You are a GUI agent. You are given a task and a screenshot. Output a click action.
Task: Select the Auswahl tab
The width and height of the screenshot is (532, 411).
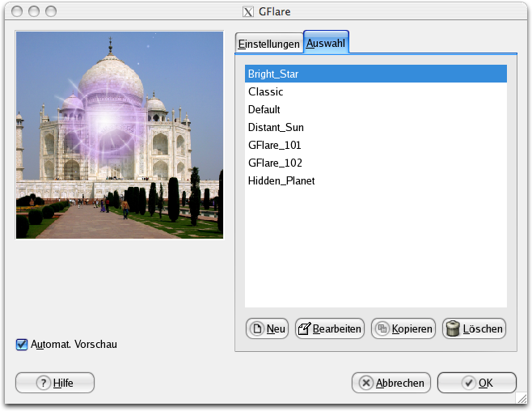click(326, 43)
